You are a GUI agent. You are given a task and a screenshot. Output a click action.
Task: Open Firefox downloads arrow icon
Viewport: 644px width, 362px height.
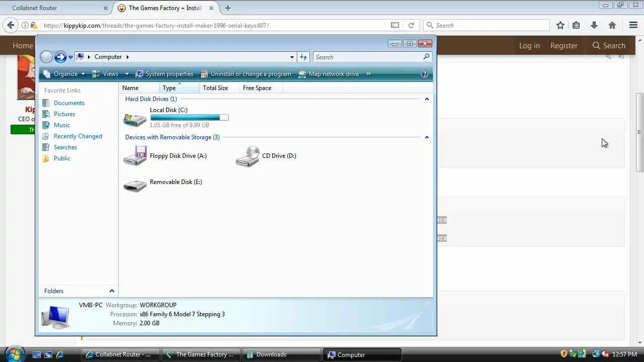[594, 25]
